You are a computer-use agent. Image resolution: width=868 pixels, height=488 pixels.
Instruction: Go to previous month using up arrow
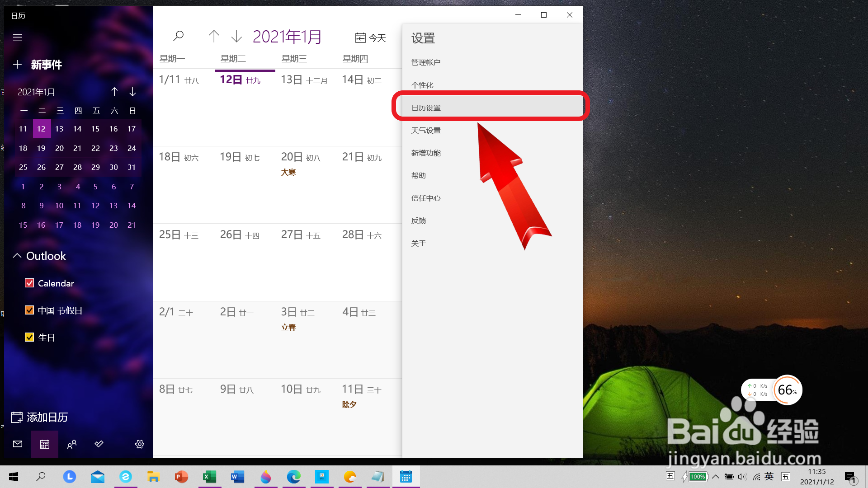(214, 36)
